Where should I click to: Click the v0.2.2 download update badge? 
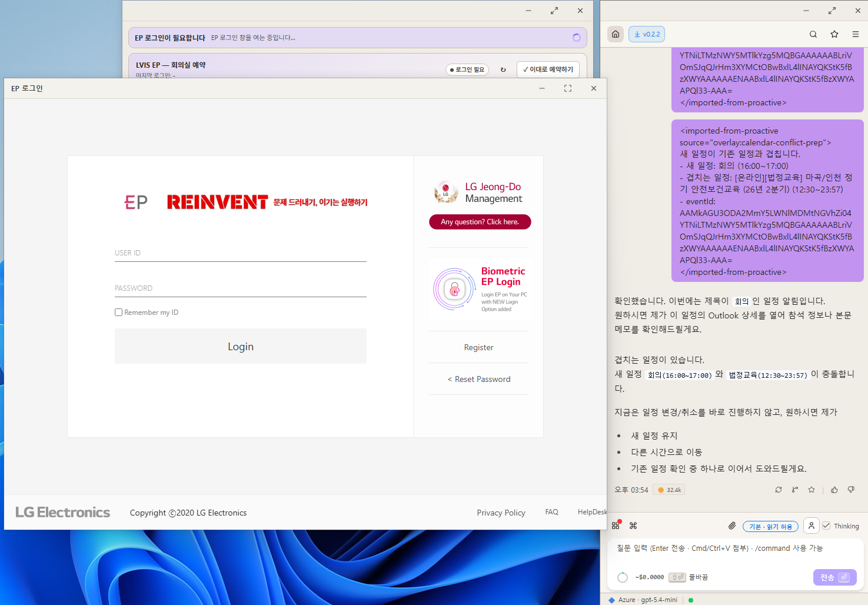pos(647,34)
